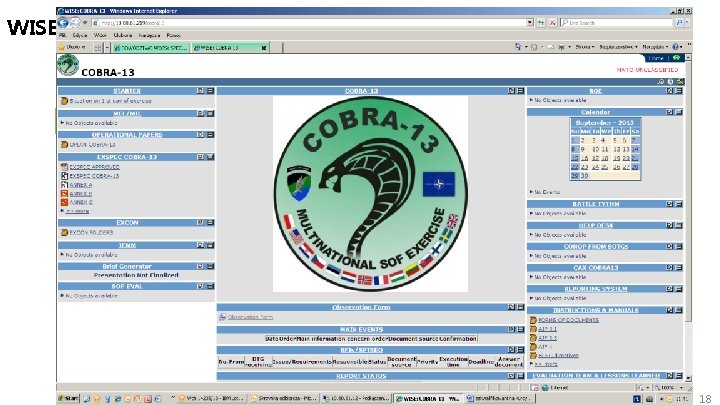The image size is (720, 405).
Task: Click the large COBRA-13 emblem image
Action: pyautogui.click(x=371, y=194)
